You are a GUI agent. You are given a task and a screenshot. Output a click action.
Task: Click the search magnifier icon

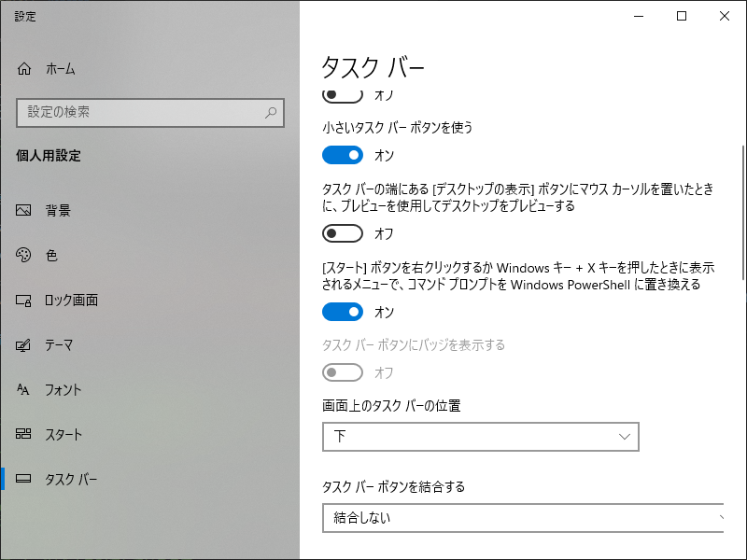click(269, 113)
